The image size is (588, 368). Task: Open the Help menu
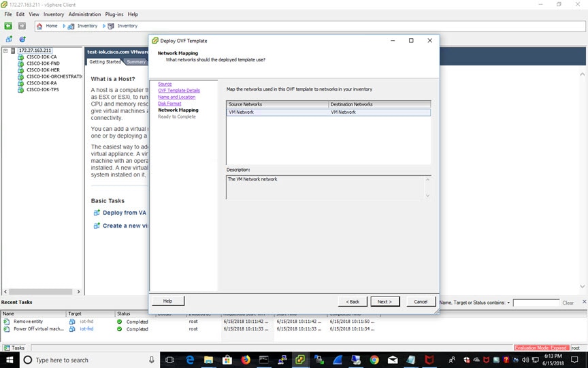tap(133, 14)
